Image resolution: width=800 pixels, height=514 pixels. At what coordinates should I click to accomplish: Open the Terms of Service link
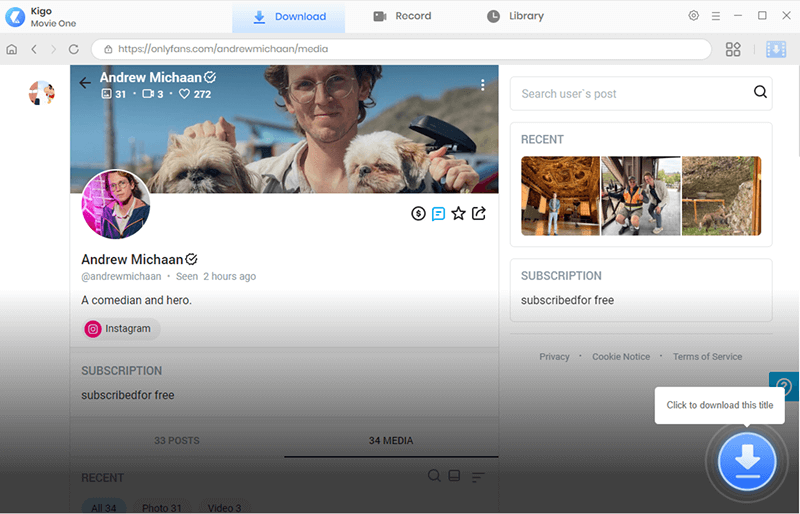click(x=707, y=357)
